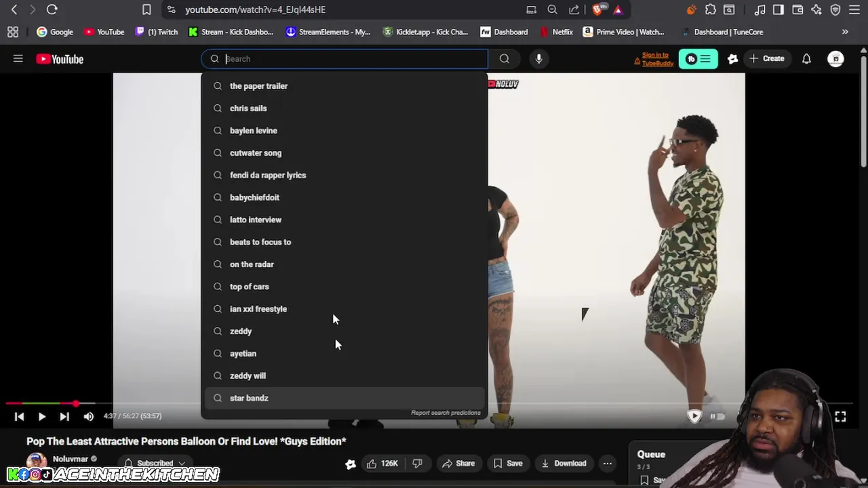The width and height of the screenshot is (868, 488).
Task: Download the video
Action: [564, 464]
